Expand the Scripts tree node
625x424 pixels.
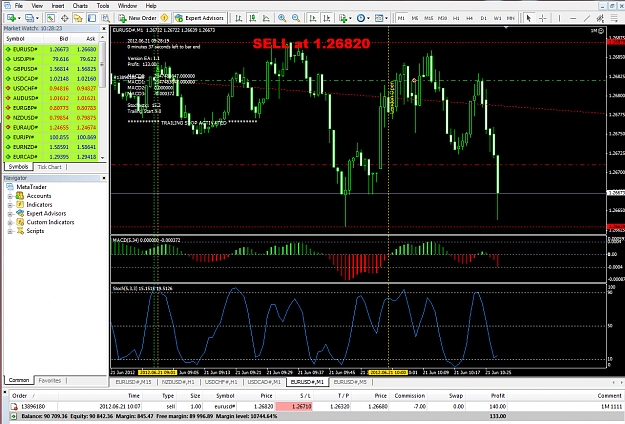tap(10, 231)
